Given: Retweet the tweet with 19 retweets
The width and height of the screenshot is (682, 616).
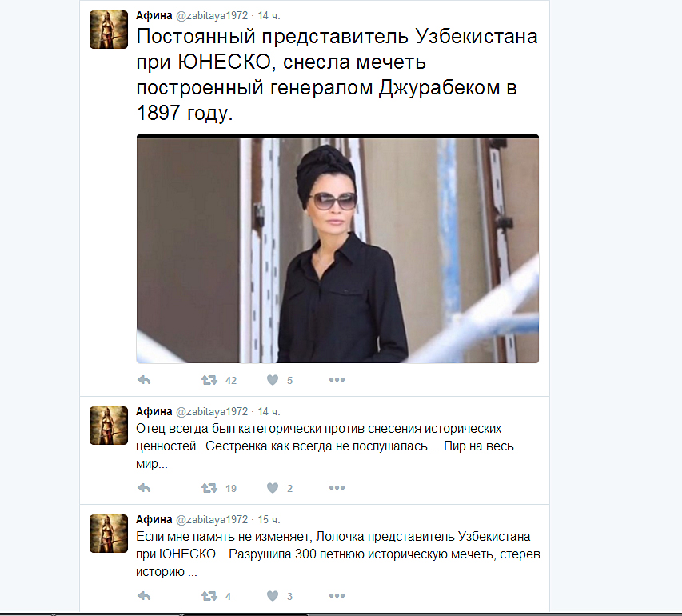Looking at the screenshot, I should coord(209,488).
